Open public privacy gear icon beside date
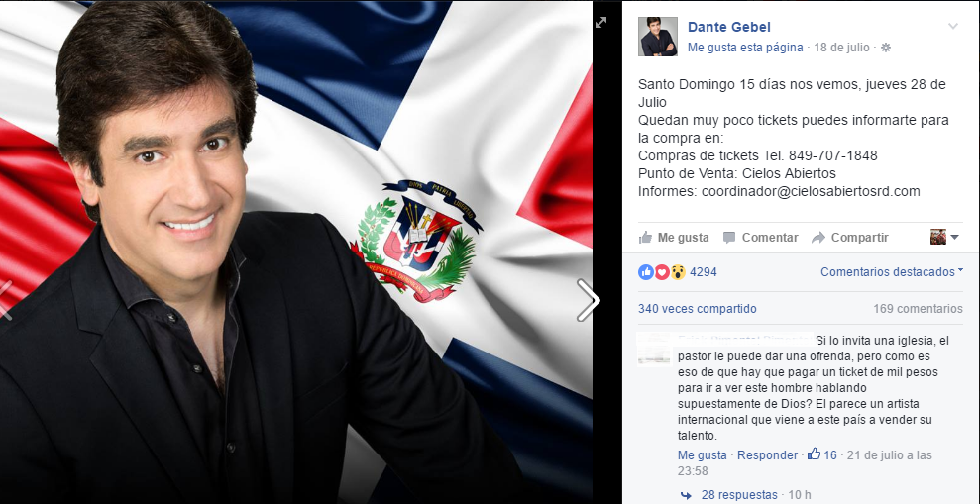980x504 pixels. pos(886,48)
